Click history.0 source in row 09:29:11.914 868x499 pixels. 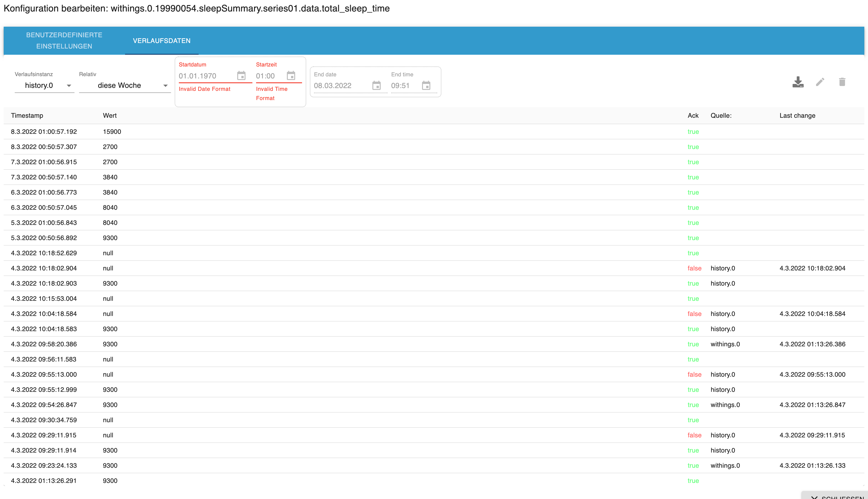723,450
